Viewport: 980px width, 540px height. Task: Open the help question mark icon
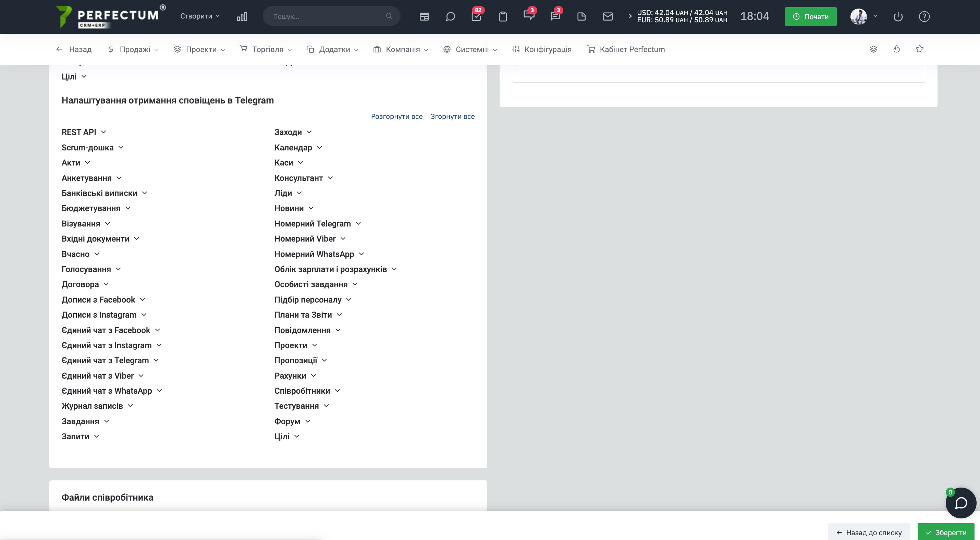coord(924,16)
